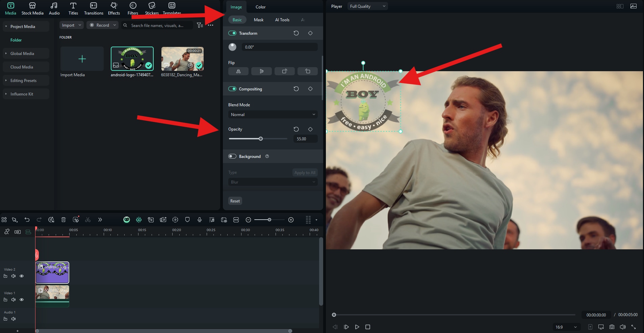Add a keyframe for Transform
Viewport: 644px width, 333px height.
(x=310, y=33)
